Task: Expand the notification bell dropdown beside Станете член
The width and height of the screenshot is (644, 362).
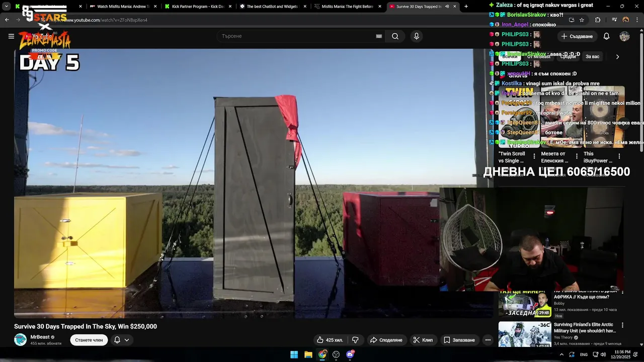Action: [121, 340]
